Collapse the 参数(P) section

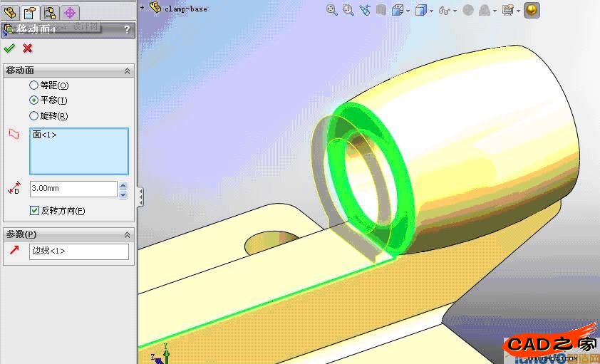(128, 234)
